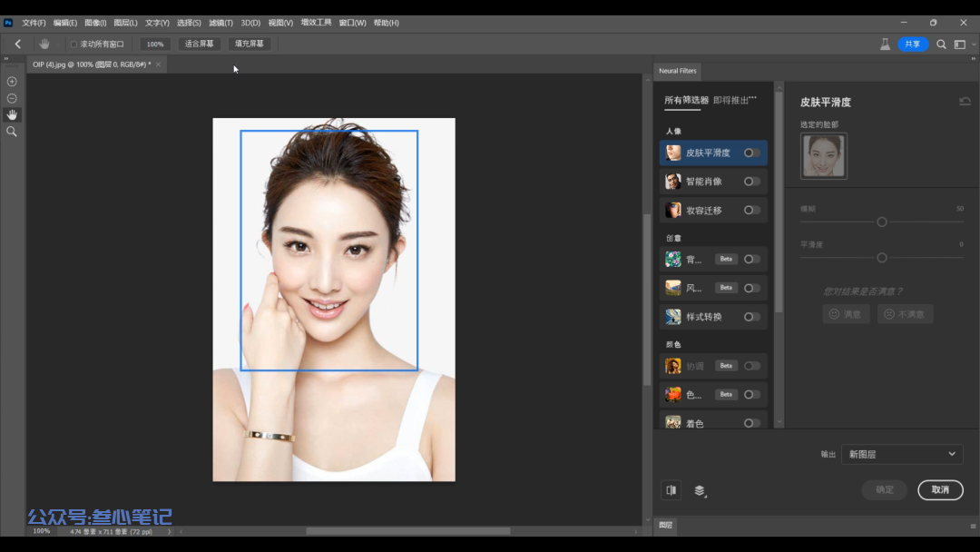Enable the 着色 toggle

[x=752, y=423]
